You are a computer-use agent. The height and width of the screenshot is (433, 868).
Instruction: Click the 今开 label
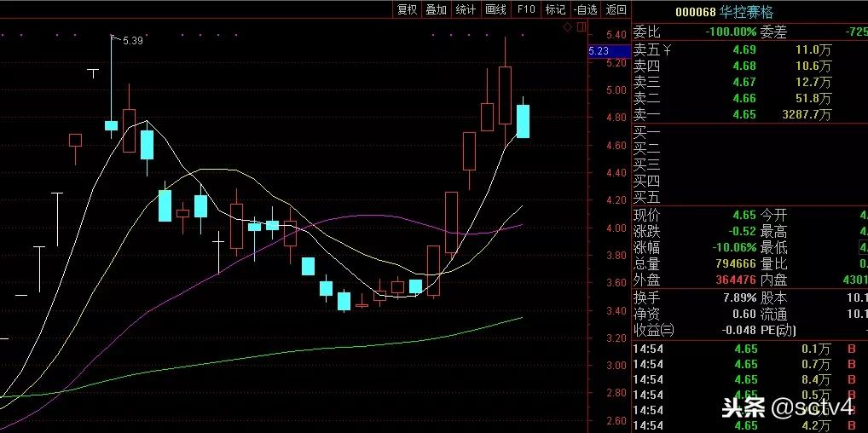pos(773,216)
